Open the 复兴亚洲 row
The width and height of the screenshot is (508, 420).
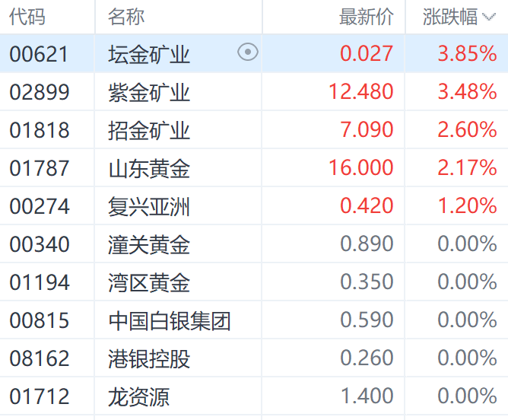pyautogui.click(x=254, y=205)
